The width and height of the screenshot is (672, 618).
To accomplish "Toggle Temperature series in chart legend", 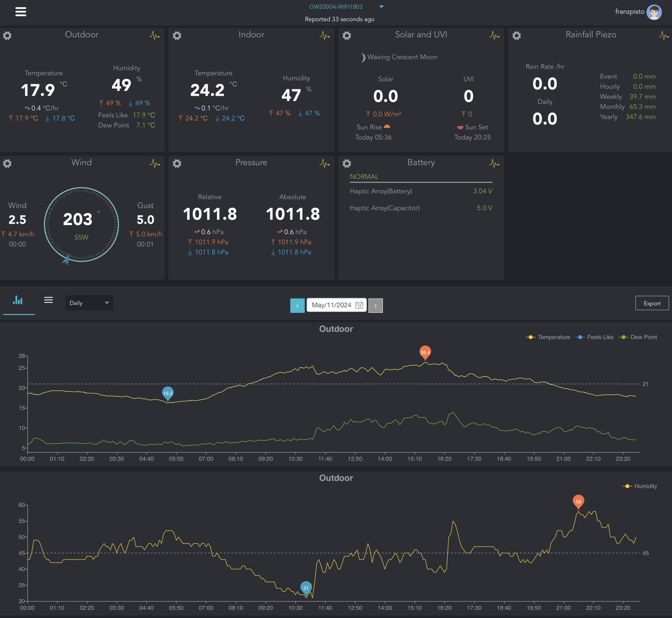I will point(548,337).
